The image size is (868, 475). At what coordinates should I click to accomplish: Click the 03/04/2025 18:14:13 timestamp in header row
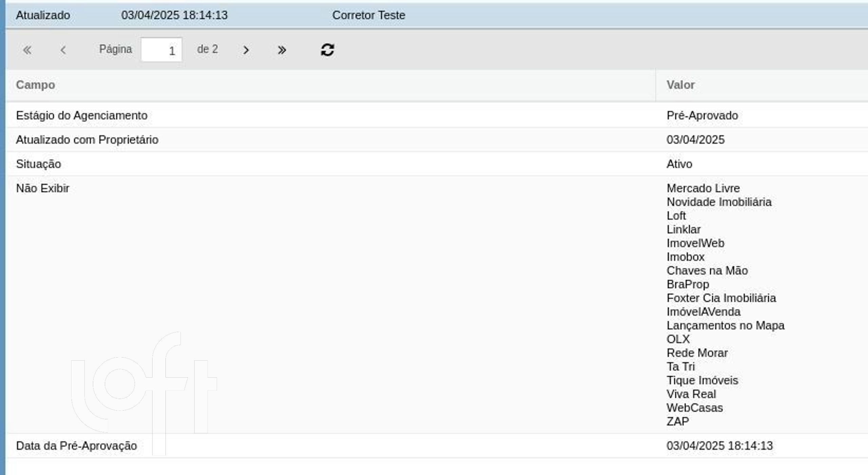pos(174,15)
